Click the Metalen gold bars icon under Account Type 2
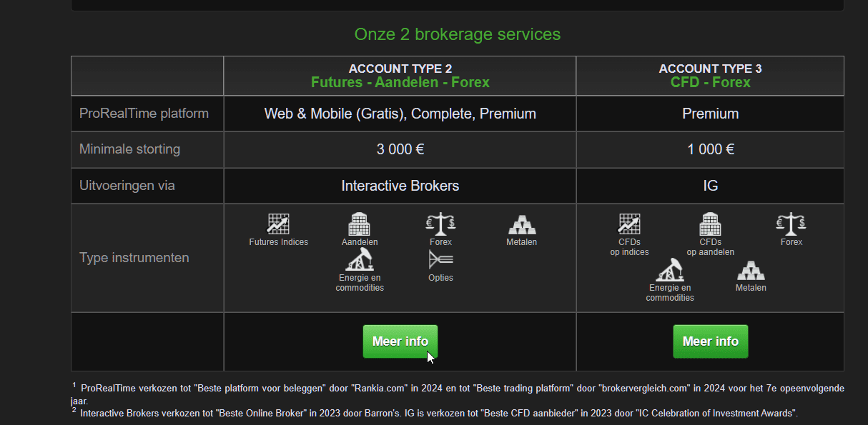The width and height of the screenshot is (868, 425). point(522,224)
